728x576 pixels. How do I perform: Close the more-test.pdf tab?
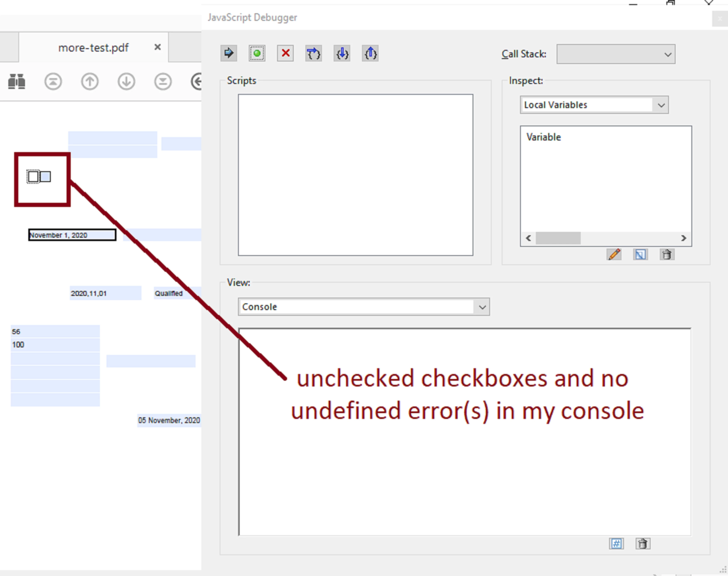(x=157, y=47)
